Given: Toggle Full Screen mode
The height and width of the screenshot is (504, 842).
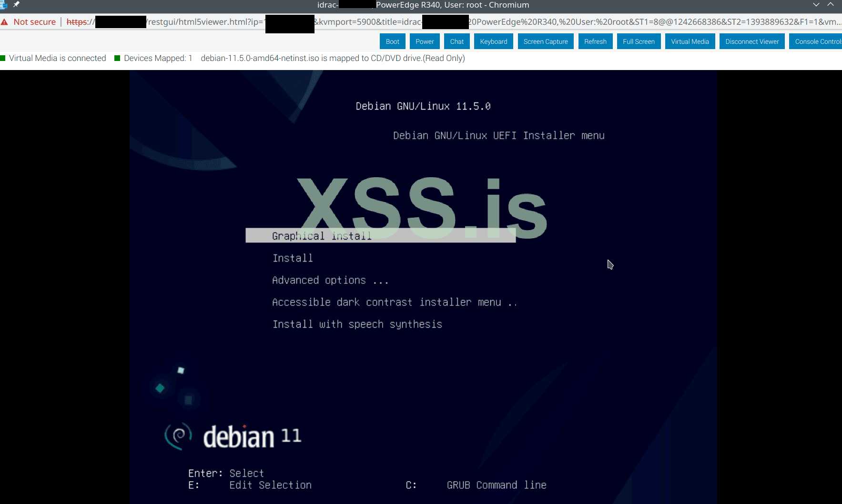Looking at the screenshot, I should [x=639, y=41].
